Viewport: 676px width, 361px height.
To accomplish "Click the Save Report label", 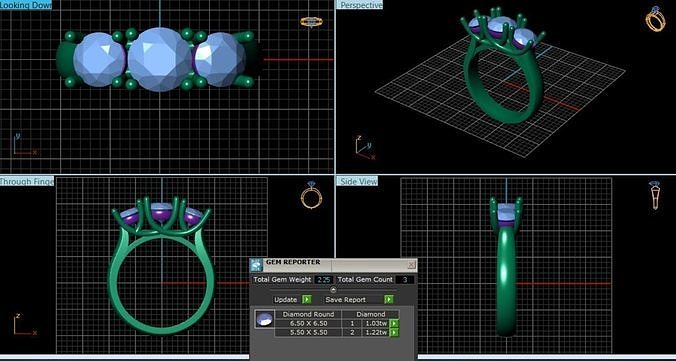I will coord(345,299).
